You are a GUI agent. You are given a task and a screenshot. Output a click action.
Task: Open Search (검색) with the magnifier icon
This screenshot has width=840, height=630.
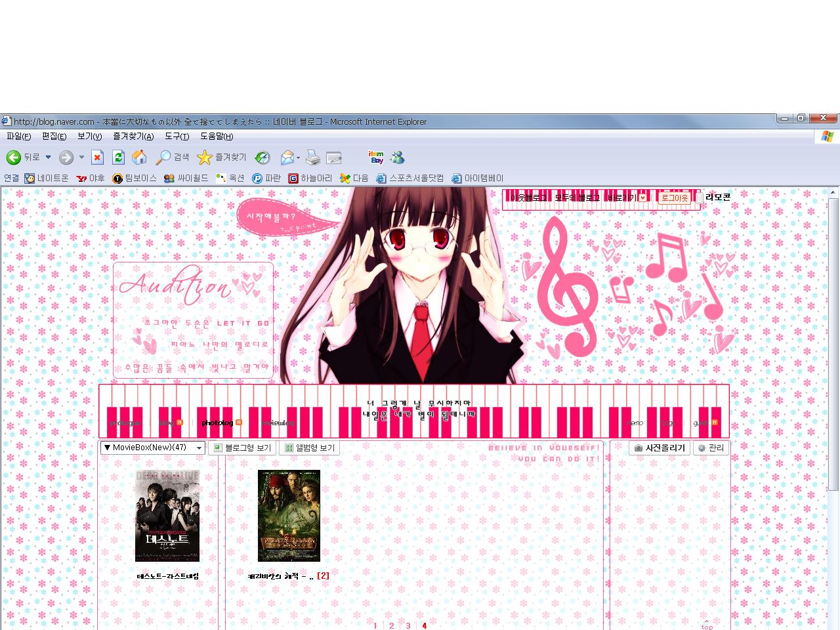172,157
